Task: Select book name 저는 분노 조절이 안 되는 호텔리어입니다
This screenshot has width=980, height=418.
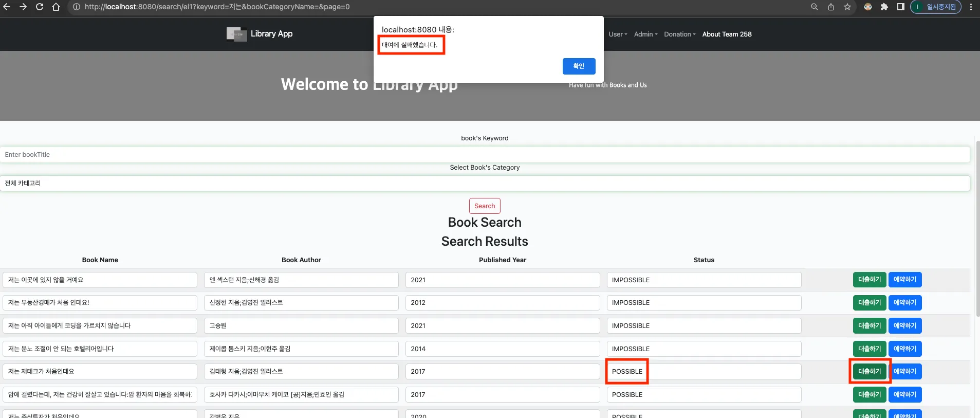Action: pos(100,349)
